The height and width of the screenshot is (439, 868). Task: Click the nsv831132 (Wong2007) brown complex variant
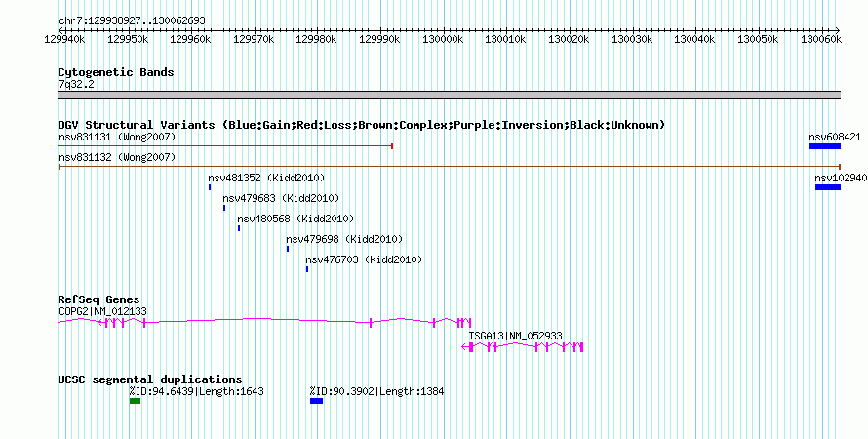tap(450, 167)
